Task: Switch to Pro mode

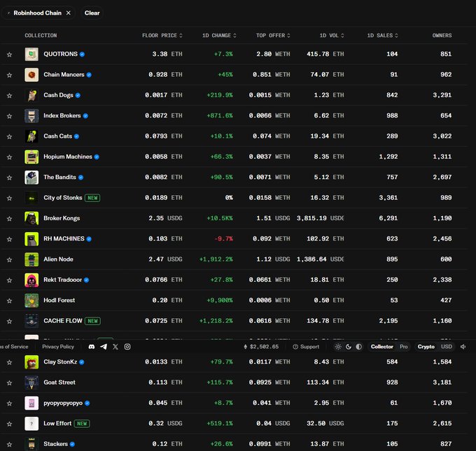Action: (404, 347)
